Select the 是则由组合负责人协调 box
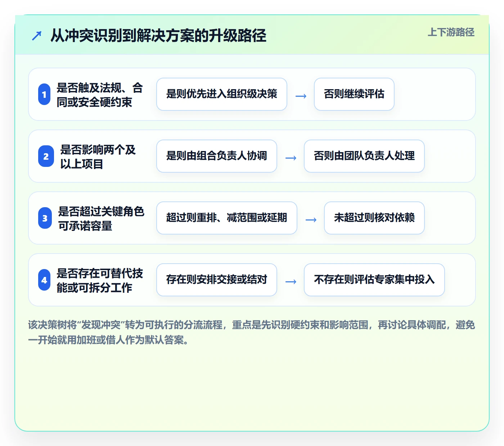This screenshot has height=446, width=504. [217, 156]
